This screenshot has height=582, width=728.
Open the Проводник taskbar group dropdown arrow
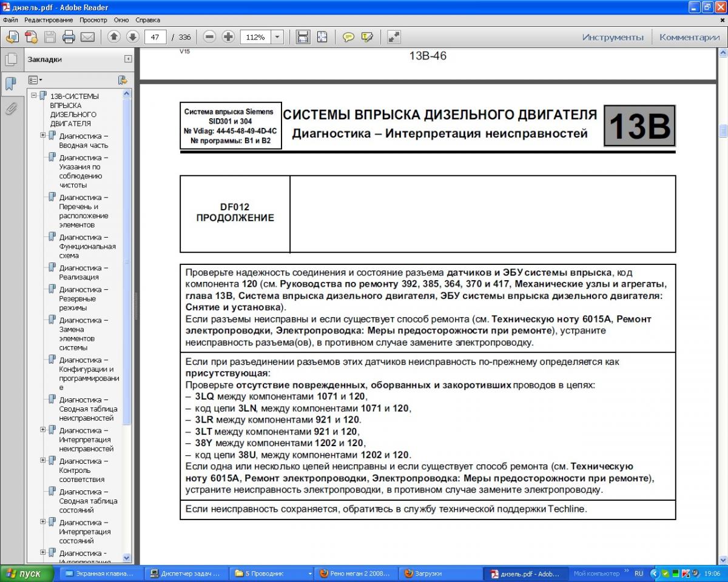(x=310, y=574)
